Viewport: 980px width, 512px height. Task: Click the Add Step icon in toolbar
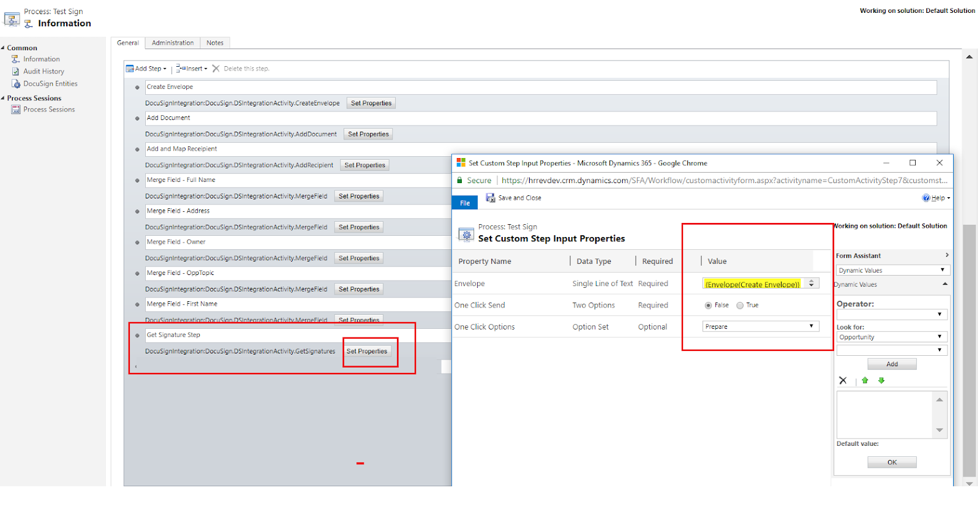tap(130, 69)
